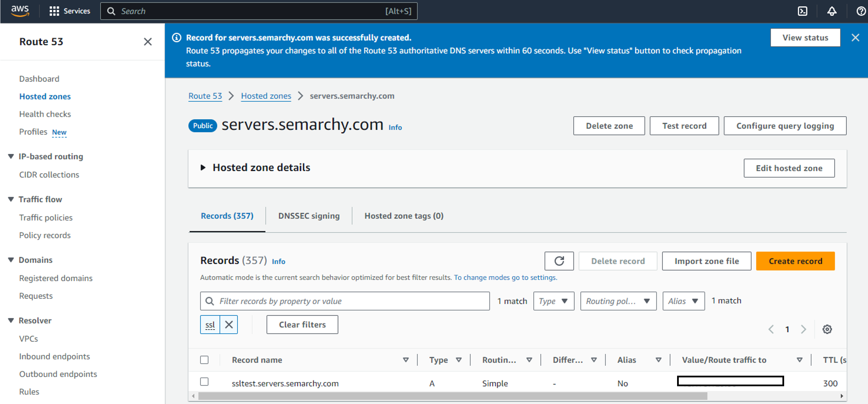
Task: Switch to DNSSEC signing tab
Action: tap(309, 216)
